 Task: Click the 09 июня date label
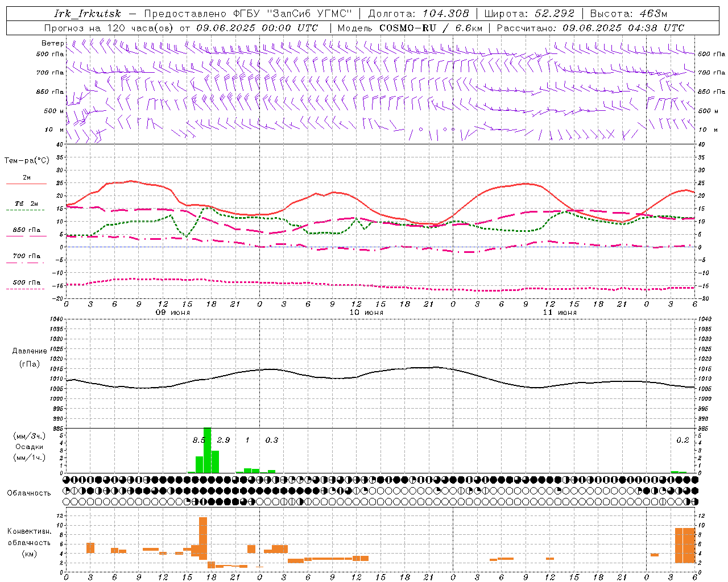pyautogui.click(x=173, y=313)
